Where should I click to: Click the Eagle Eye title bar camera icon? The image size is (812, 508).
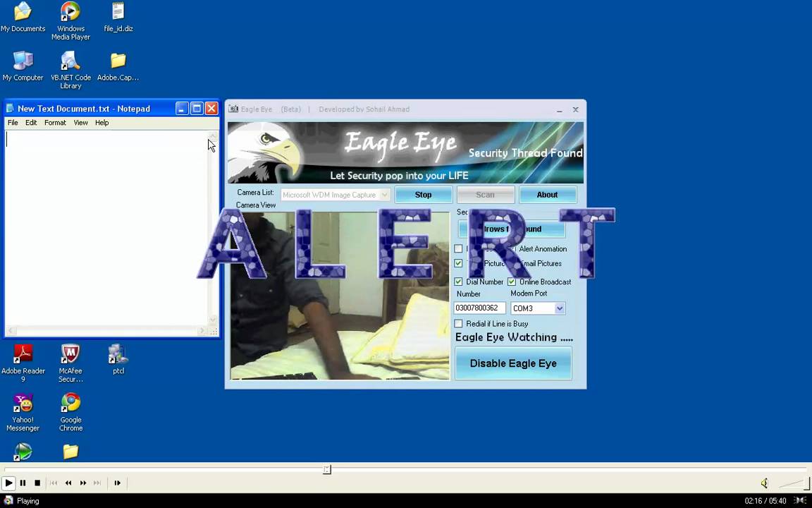[233, 109]
